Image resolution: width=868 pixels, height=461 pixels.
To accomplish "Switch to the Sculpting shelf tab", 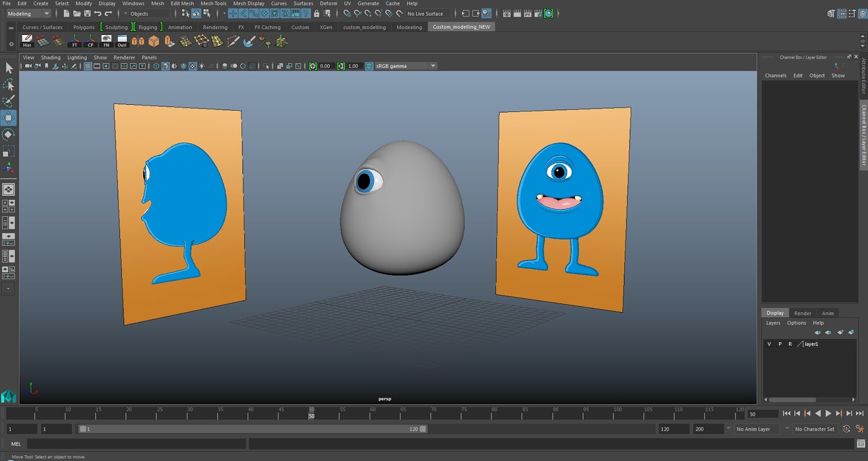I will tap(116, 27).
